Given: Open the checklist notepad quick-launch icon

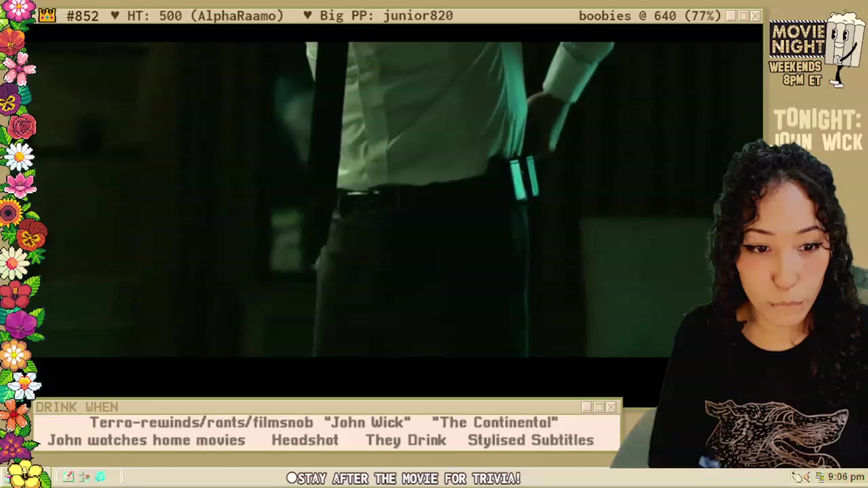Looking at the screenshot, I should 69,477.
